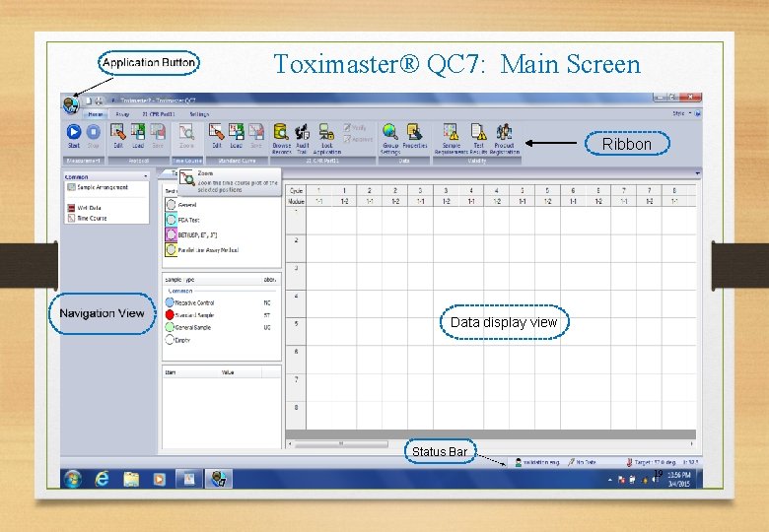Click the Verify button in 21 CFR Part11 group
The height and width of the screenshot is (532, 769).
[355, 127]
